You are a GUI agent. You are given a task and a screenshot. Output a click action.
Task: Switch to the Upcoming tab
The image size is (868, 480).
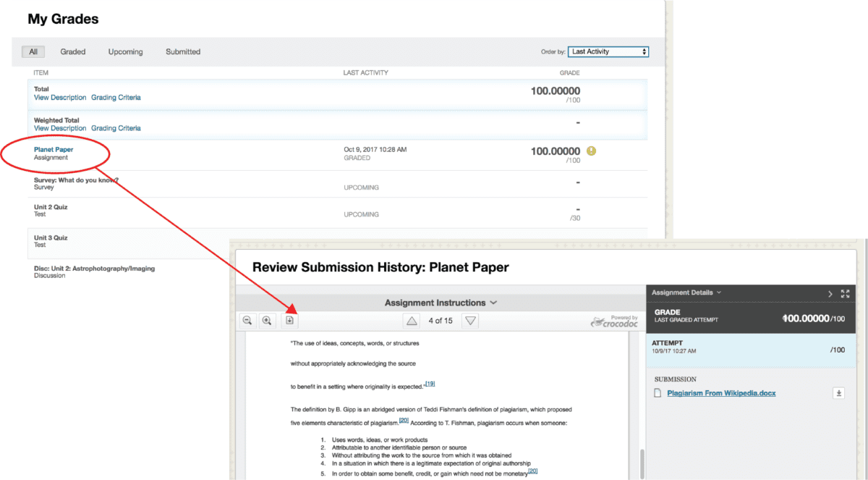tap(126, 52)
